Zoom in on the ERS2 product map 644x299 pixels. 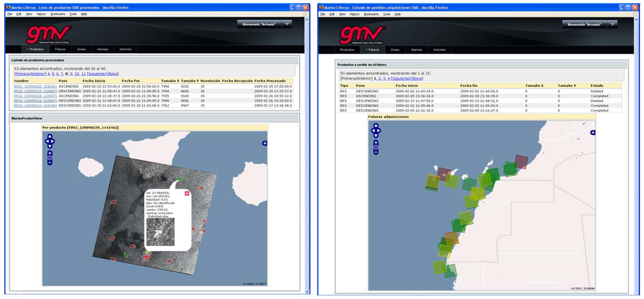(50, 153)
